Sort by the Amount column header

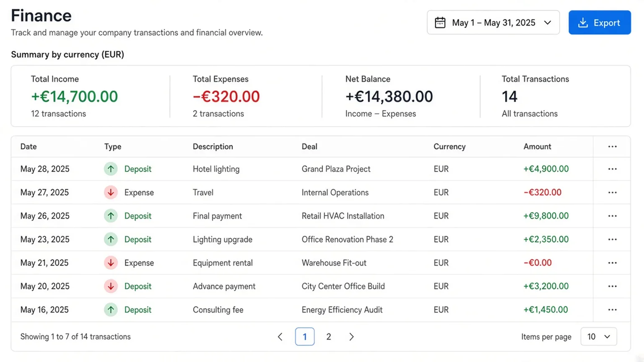[x=537, y=147]
